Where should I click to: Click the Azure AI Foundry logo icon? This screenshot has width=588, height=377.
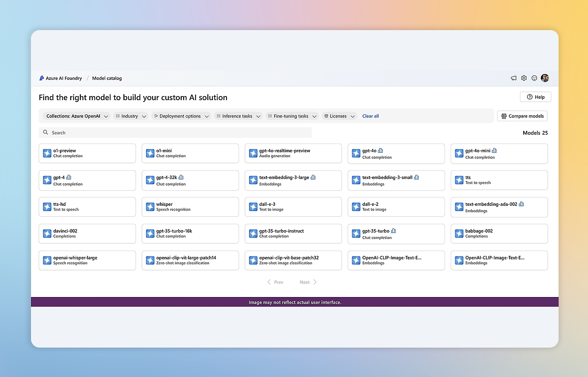[42, 78]
